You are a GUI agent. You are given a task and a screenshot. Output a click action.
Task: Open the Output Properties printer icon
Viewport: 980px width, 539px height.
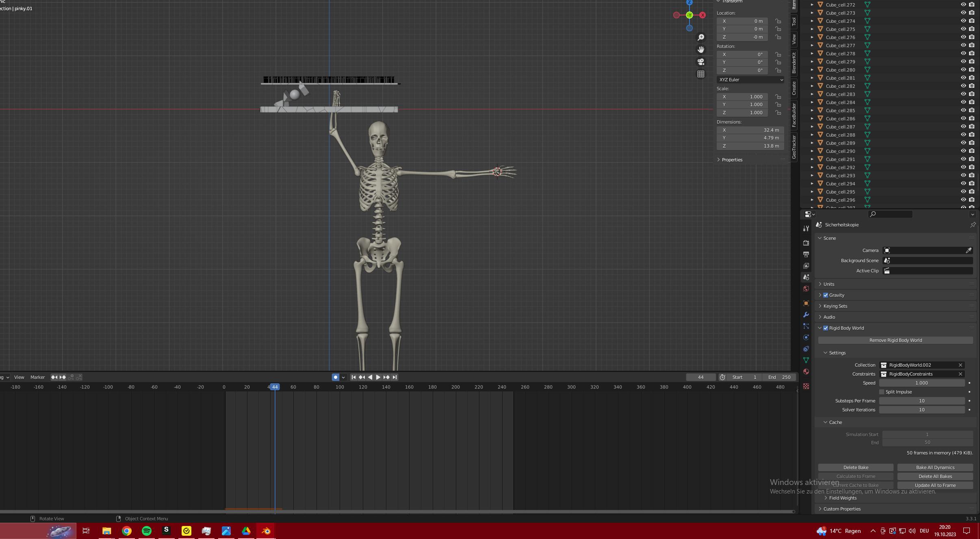click(806, 253)
